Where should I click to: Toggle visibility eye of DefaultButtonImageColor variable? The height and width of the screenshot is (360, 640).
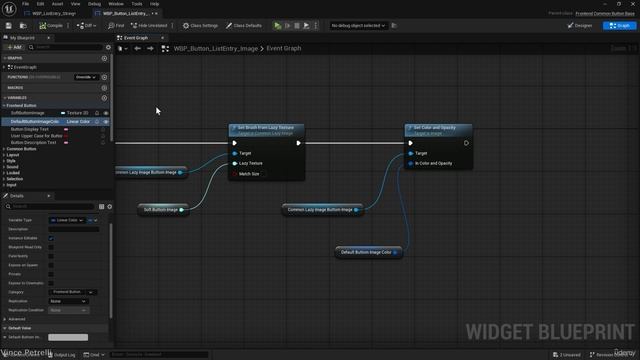(x=106, y=122)
